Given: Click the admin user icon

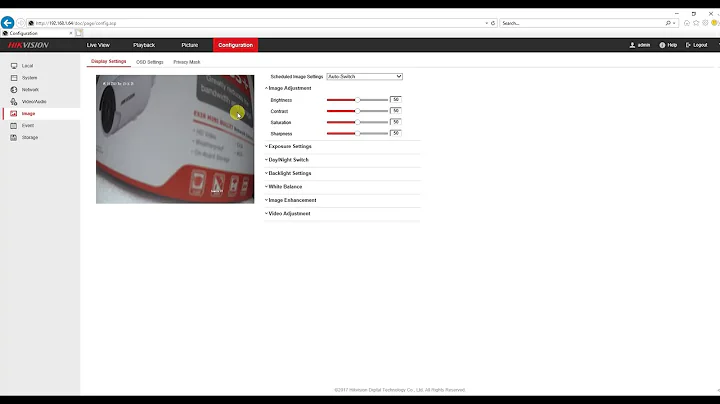Looking at the screenshot, I should [632, 45].
